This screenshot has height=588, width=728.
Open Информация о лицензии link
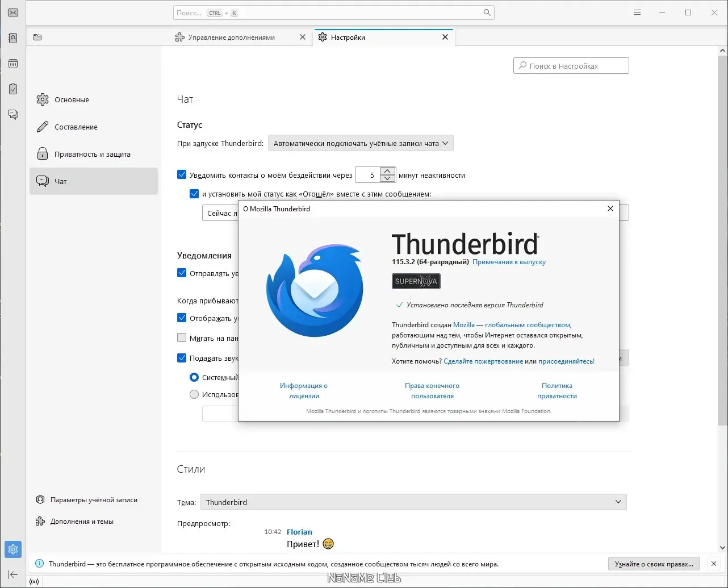tap(304, 391)
